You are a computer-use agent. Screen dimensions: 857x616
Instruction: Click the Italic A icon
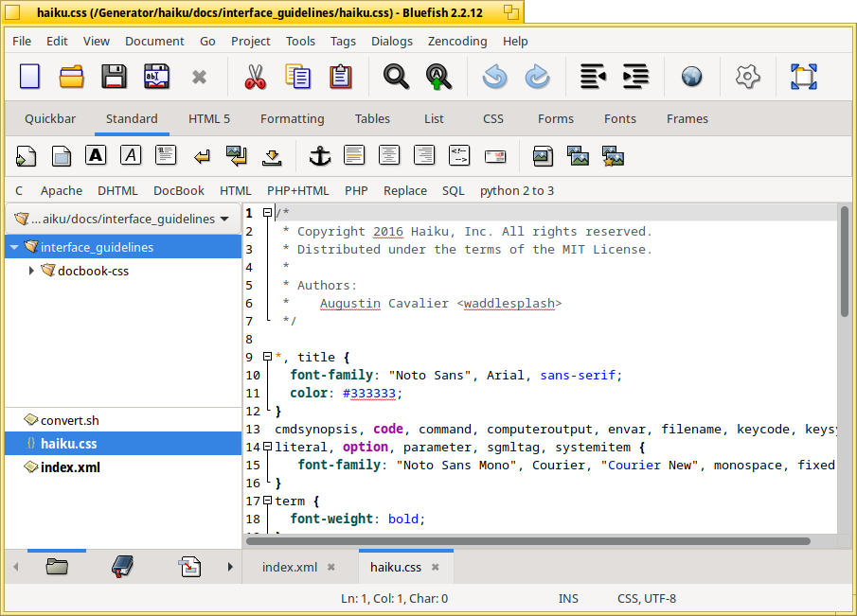(x=131, y=155)
